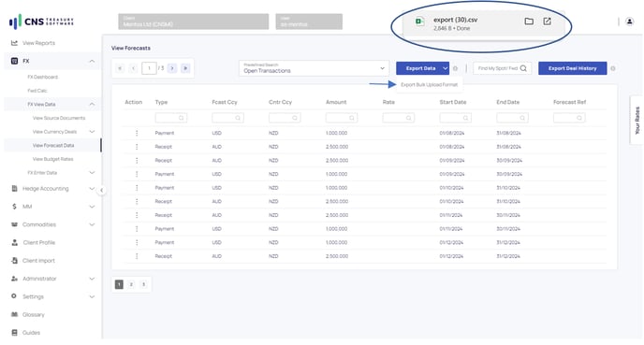
Task: Click the Start Date filter field
Action: tap(455, 118)
